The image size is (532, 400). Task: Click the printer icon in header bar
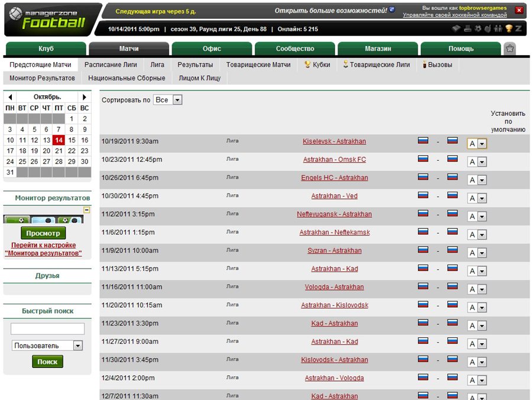(x=466, y=28)
